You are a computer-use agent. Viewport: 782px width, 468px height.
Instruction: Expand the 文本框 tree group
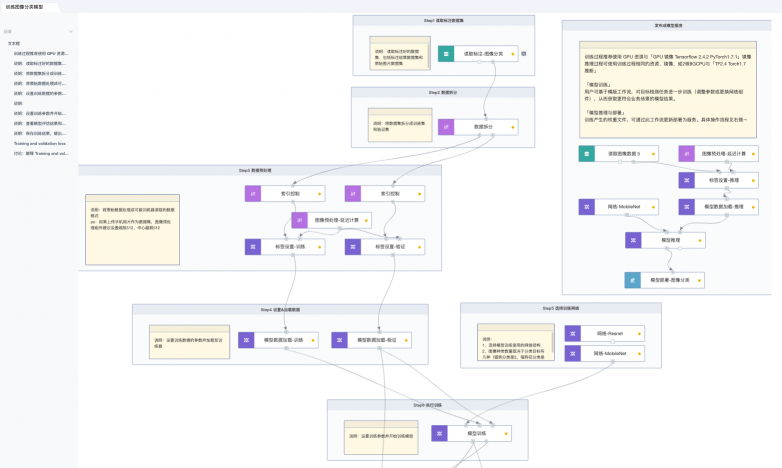pos(13,44)
